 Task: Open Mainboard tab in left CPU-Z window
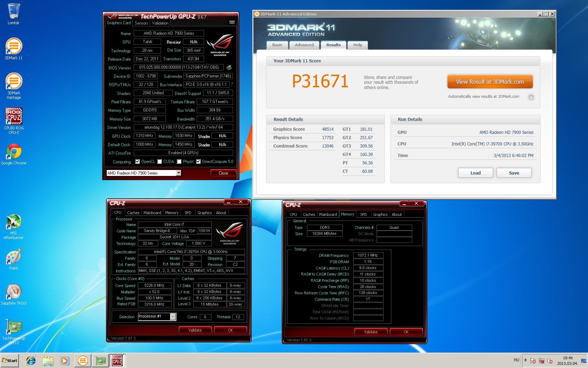(152, 213)
